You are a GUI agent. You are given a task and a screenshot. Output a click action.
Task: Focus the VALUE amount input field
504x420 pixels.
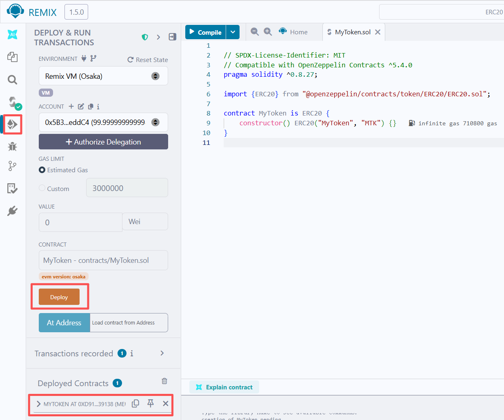point(80,222)
